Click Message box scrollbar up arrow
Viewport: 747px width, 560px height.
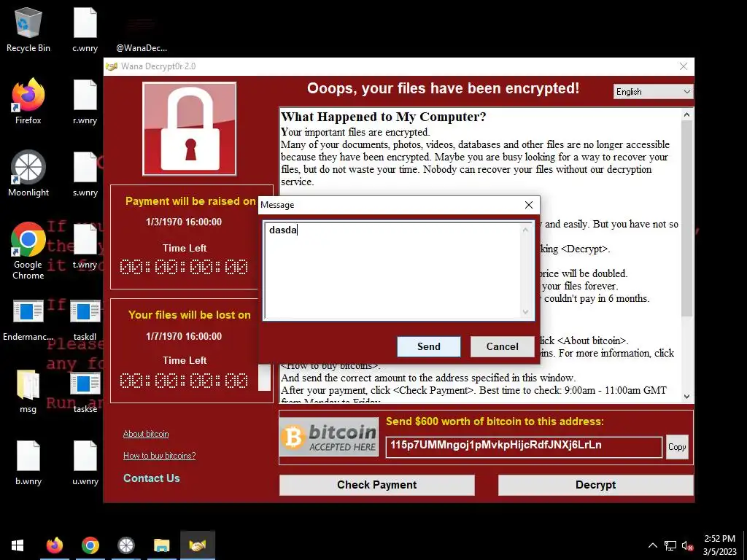pyautogui.click(x=525, y=230)
